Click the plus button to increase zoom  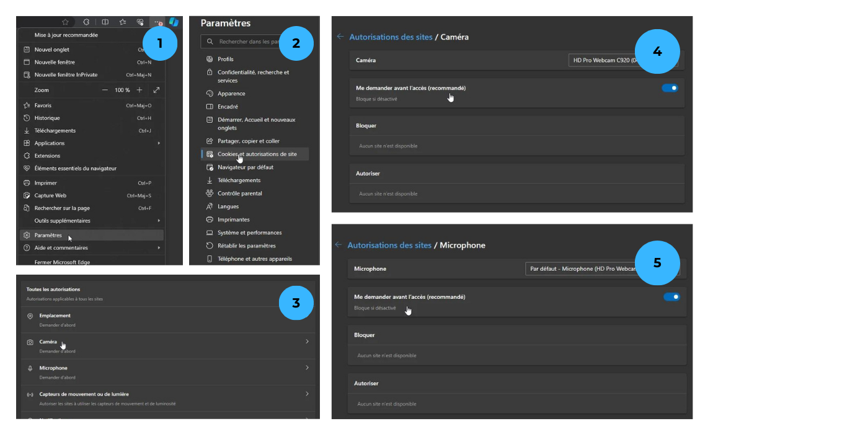(x=139, y=90)
